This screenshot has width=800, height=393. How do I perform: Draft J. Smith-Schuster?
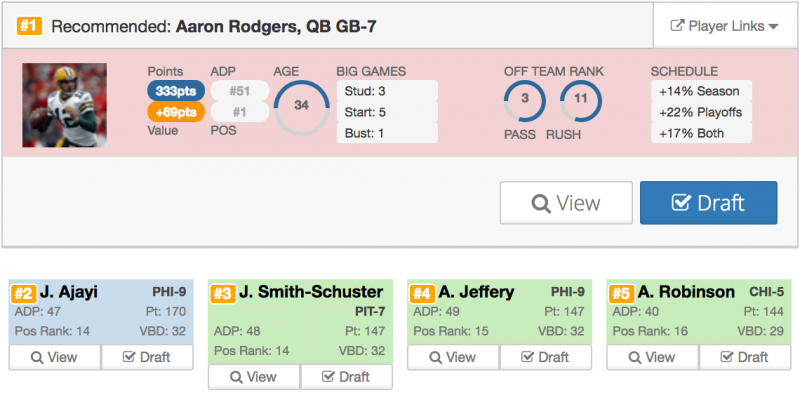pos(346,377)
